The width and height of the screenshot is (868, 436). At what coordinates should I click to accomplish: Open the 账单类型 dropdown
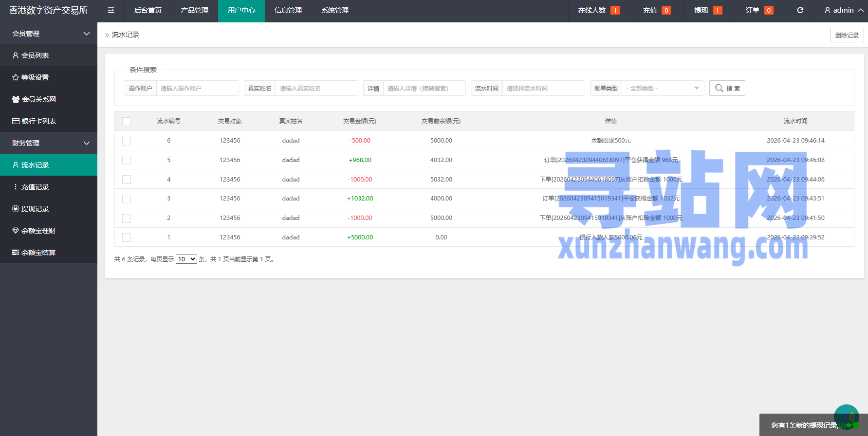(663, 88)
